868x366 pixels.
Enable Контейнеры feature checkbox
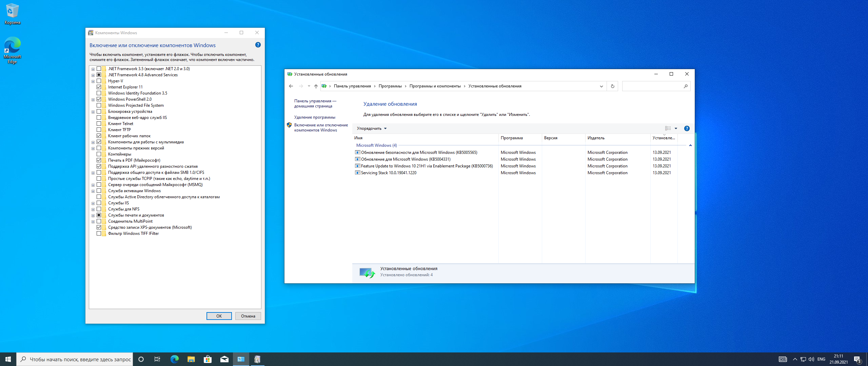tap(99, 154)
